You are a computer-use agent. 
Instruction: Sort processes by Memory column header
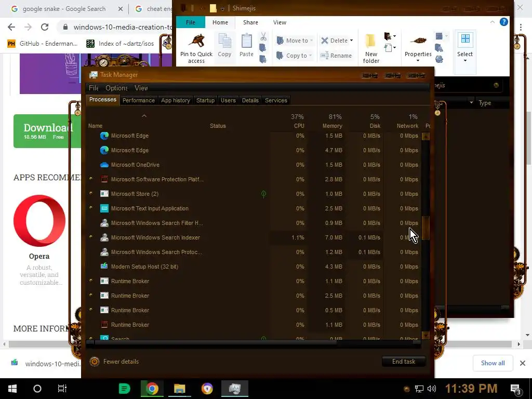tap(332, 121)
